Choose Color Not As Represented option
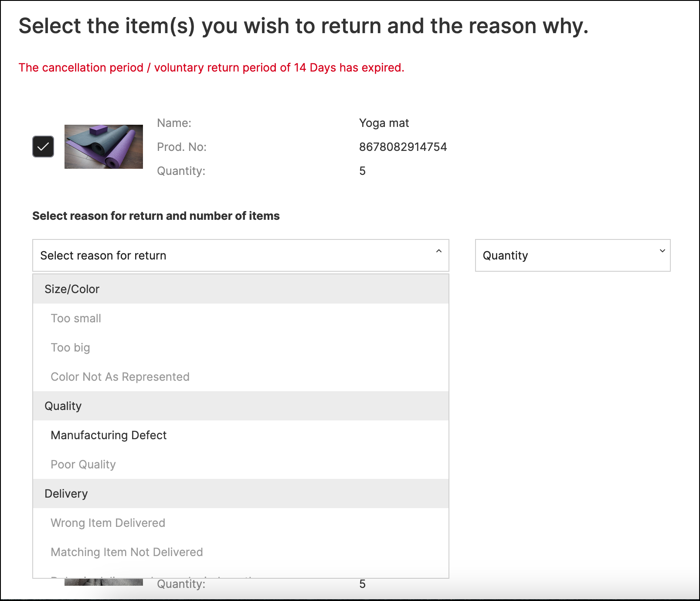The height and width of the screenshot is (601, 700). pos(120,377)
